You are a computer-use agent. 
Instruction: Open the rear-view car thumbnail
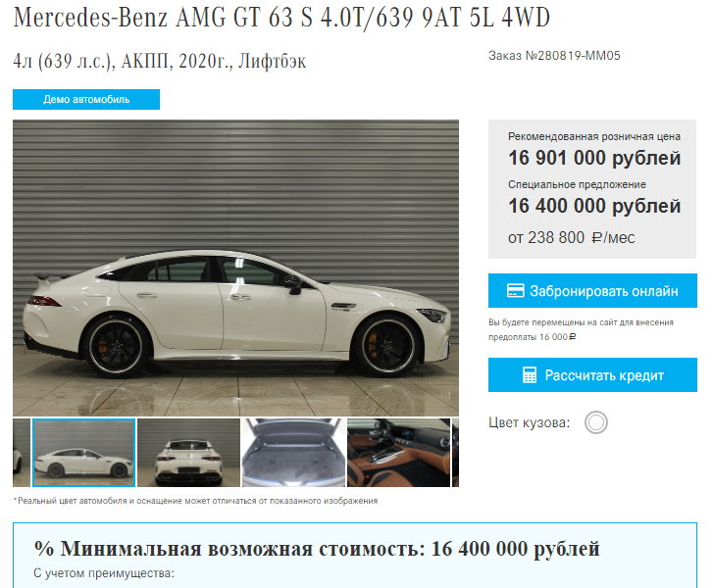tap(188, 453)
